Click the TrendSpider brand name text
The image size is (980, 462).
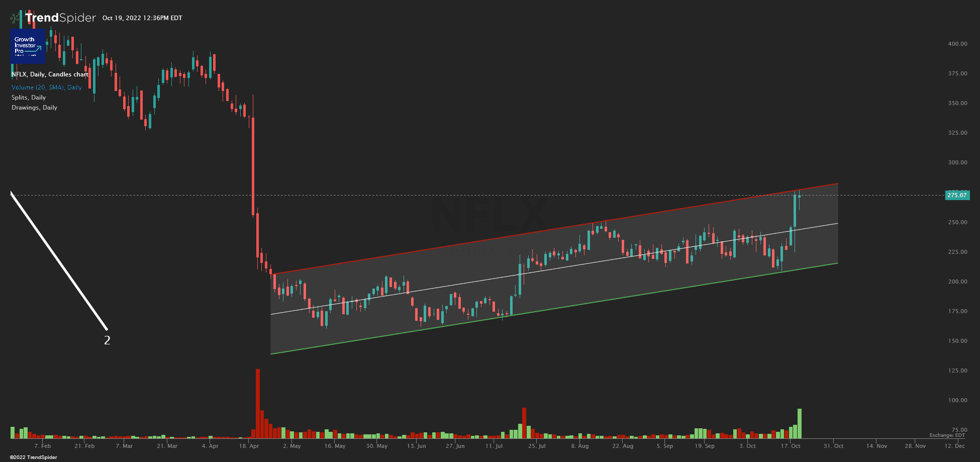(x=60, y=18)
